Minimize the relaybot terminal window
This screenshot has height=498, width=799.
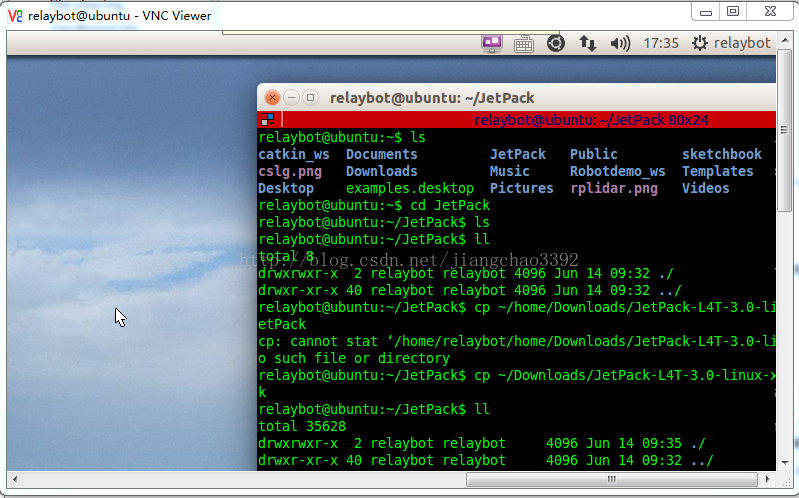291,97
